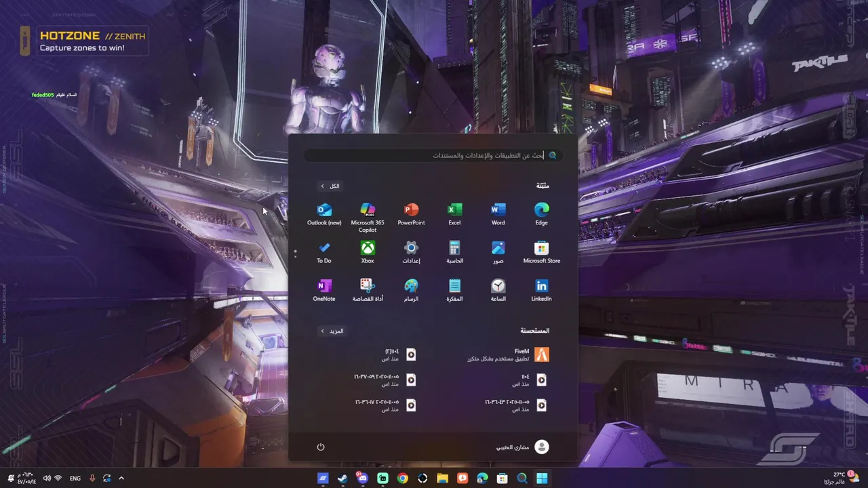
Task: Open the orange download app on taskbar
Action: click(x=462, y=478)
